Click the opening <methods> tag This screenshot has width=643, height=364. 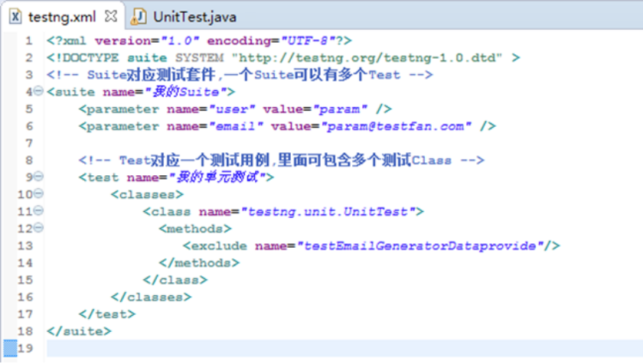coord(195,229)
